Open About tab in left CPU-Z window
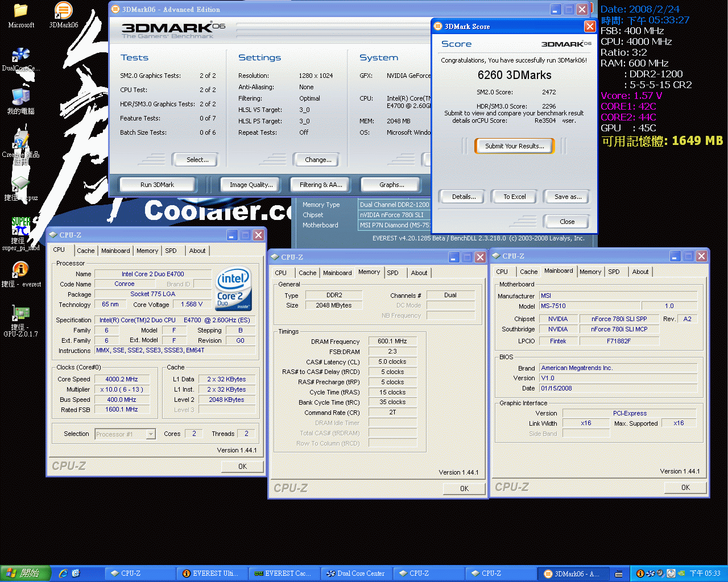 (x=197, y=251)
